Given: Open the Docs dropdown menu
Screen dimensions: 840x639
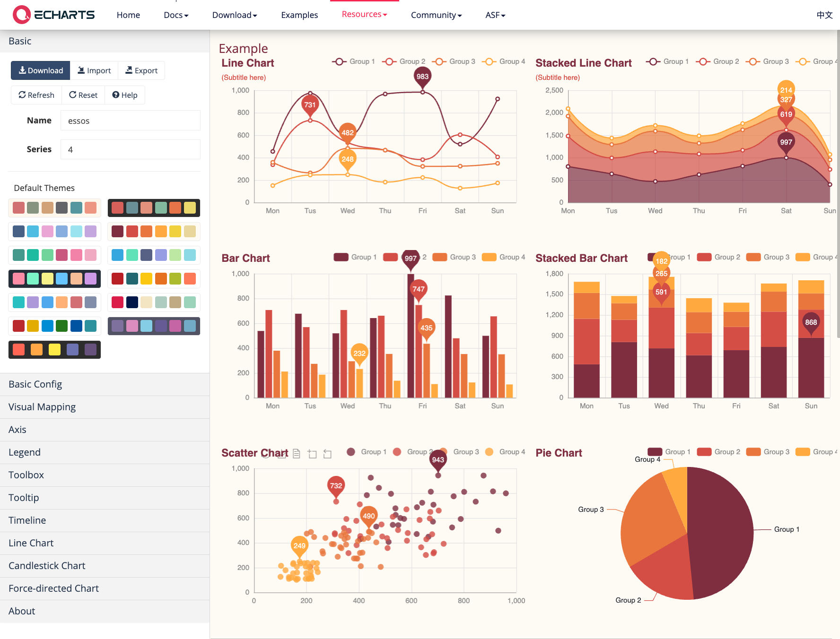Looking at the screenshot, I should (175, 15).
